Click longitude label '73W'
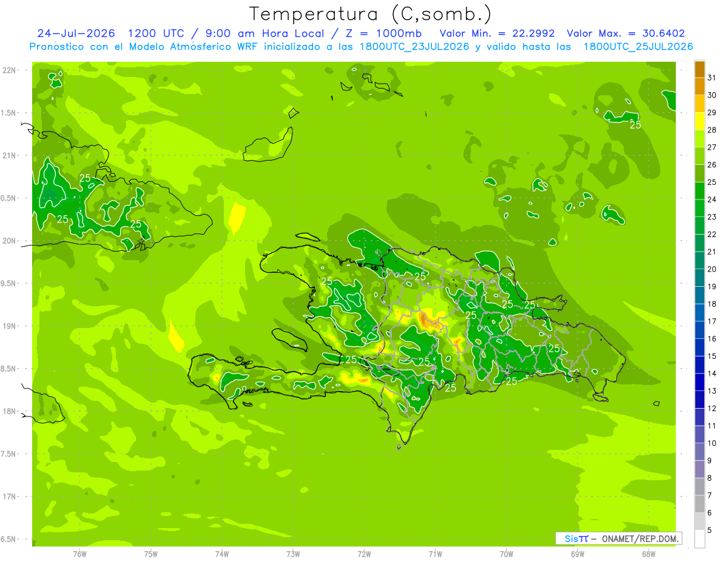 tap(293, 554)
